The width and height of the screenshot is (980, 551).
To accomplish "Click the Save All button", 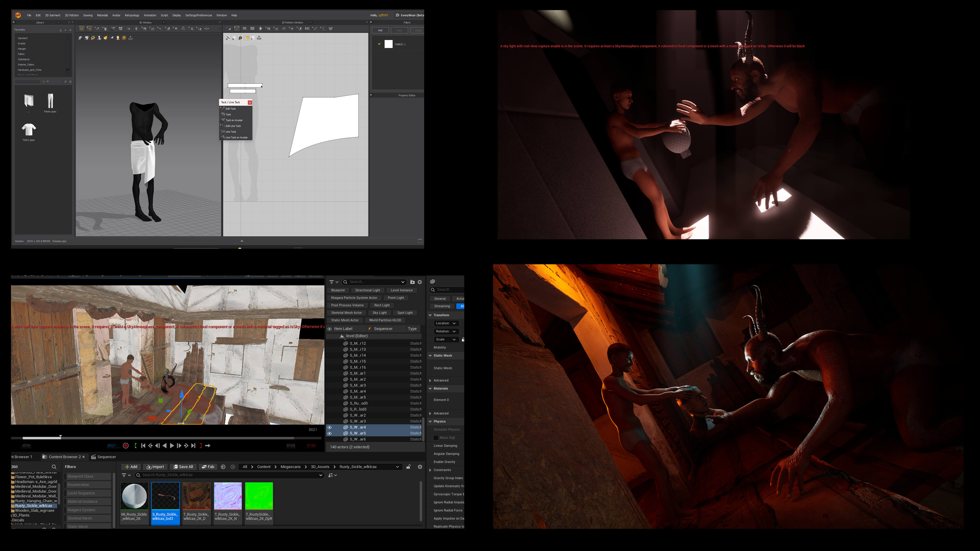I will click(x=183, y=467).
